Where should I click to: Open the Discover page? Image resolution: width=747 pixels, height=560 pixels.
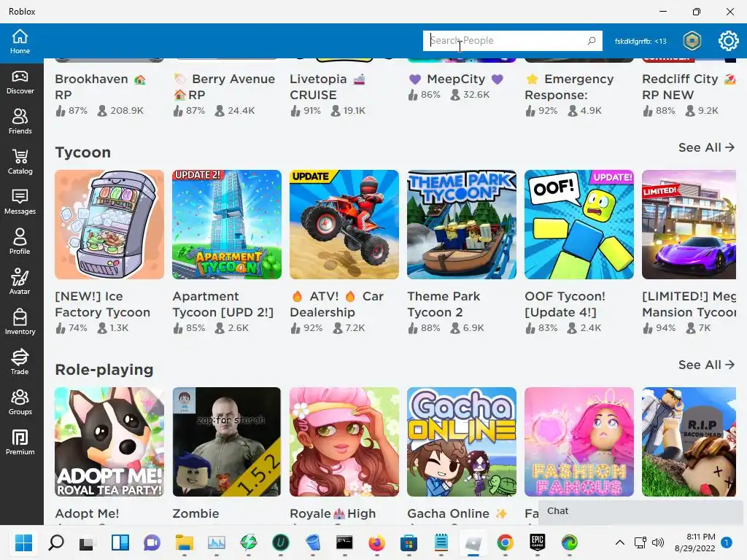pos(20,82)
